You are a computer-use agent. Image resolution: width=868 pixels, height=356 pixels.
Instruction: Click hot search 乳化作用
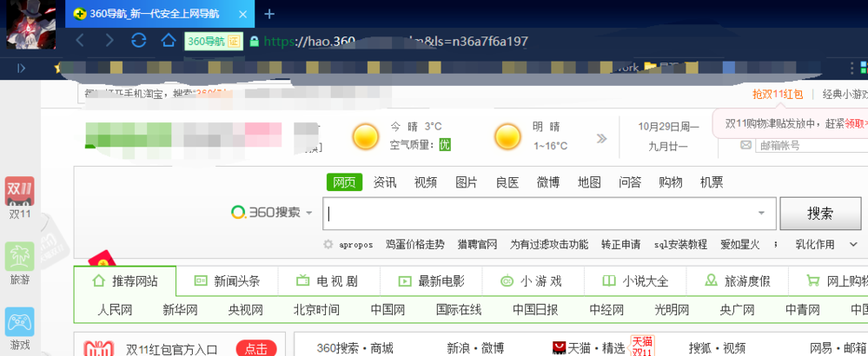click(x=815, y=244)
